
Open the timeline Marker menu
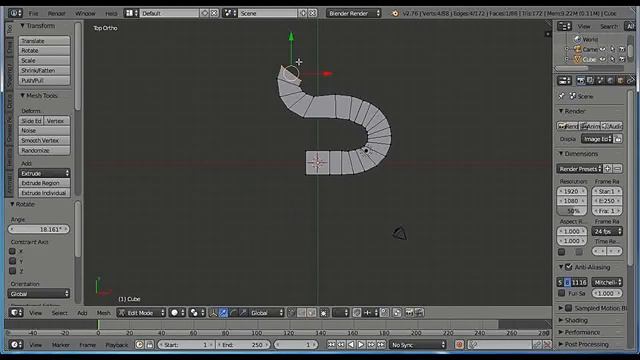pos(61,345)
